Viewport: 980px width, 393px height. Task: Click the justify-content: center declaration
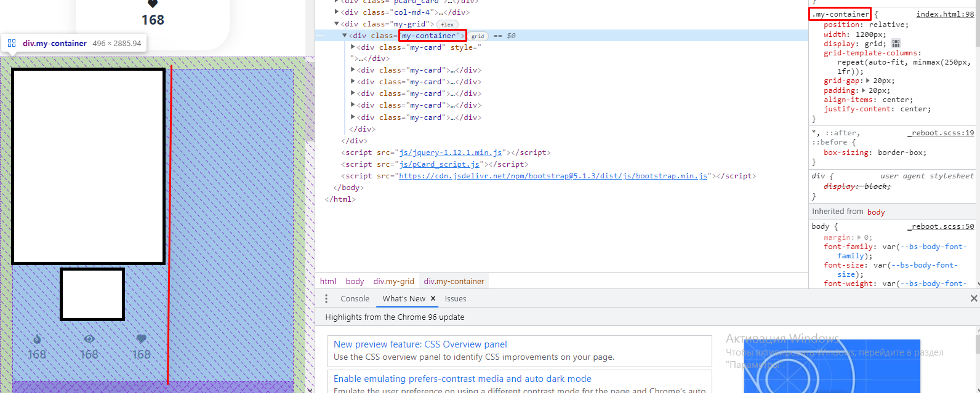(x=877, y=109)
